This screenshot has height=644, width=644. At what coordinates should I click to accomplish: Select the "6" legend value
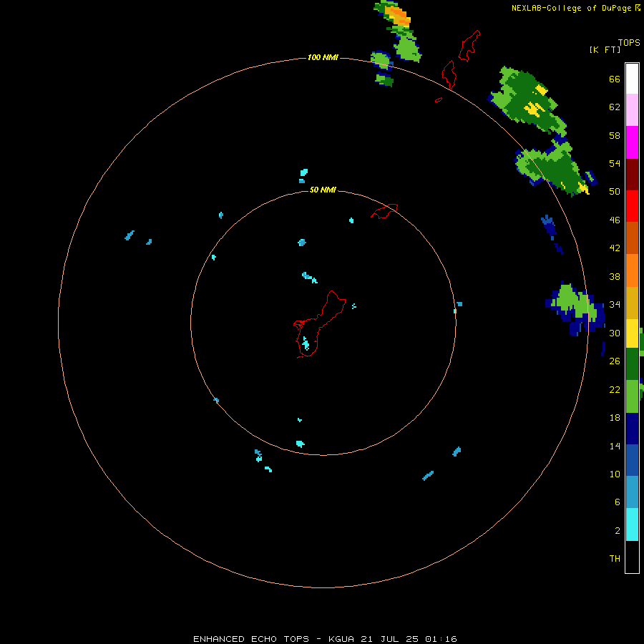click(618, 502)
